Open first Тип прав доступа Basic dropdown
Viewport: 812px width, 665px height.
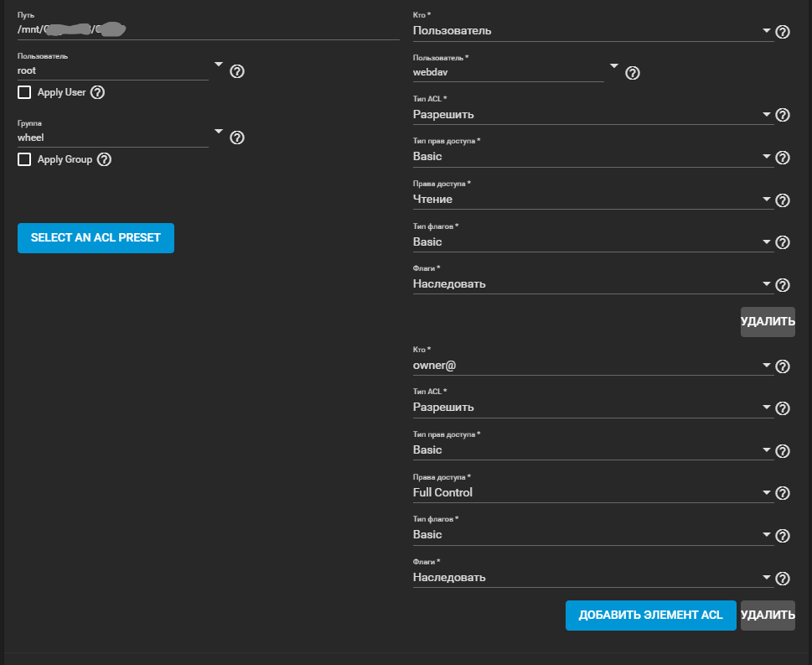[x=593, y=157]
